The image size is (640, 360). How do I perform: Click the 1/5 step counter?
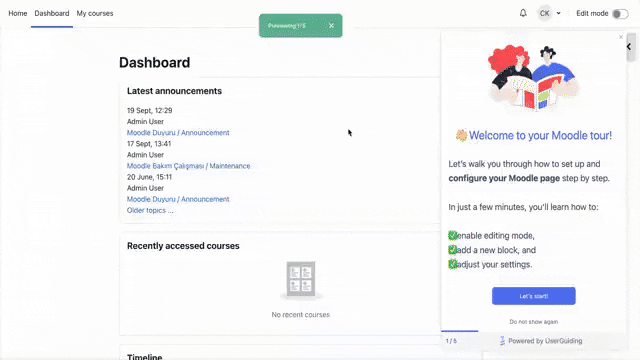(x=451, y=341)
